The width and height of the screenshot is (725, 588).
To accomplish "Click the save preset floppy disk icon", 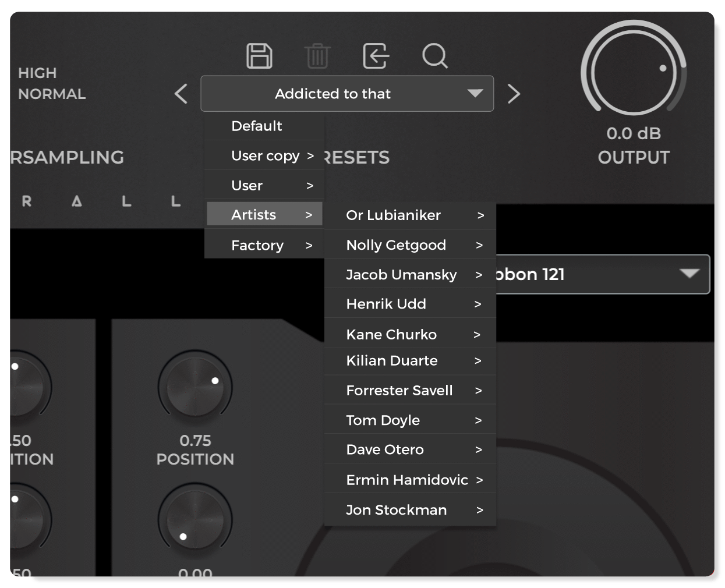I will click(x=259, y=56).
